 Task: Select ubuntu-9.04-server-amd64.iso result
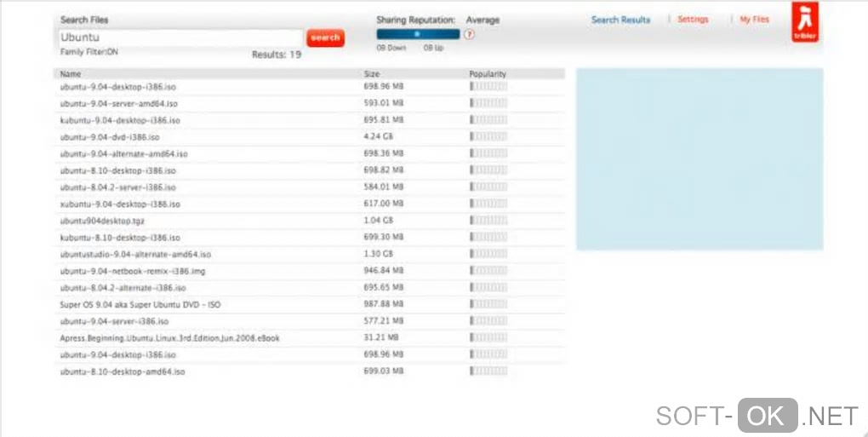[309, 104]
